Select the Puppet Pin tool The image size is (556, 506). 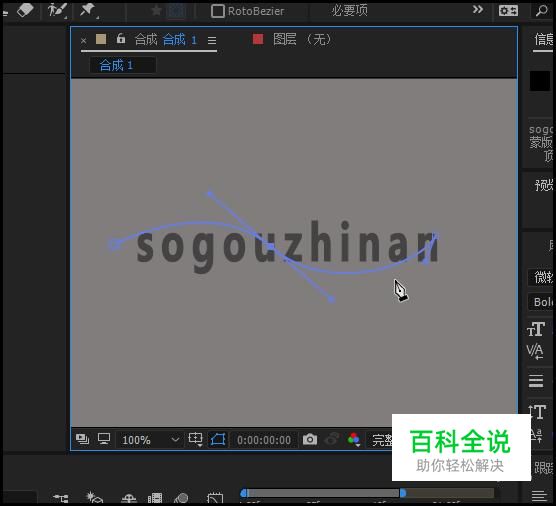coord(88,10)
